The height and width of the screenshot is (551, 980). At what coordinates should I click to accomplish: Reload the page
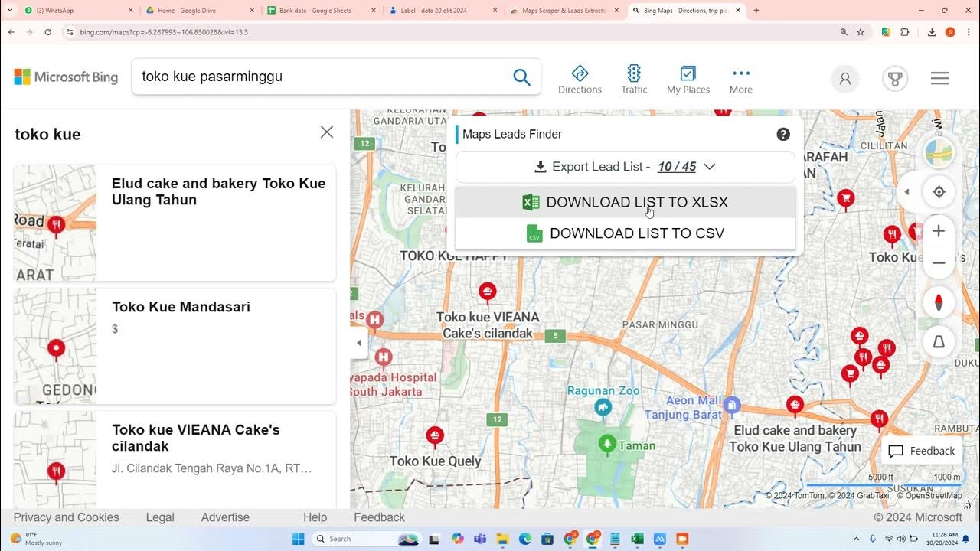tap(48, 32)
